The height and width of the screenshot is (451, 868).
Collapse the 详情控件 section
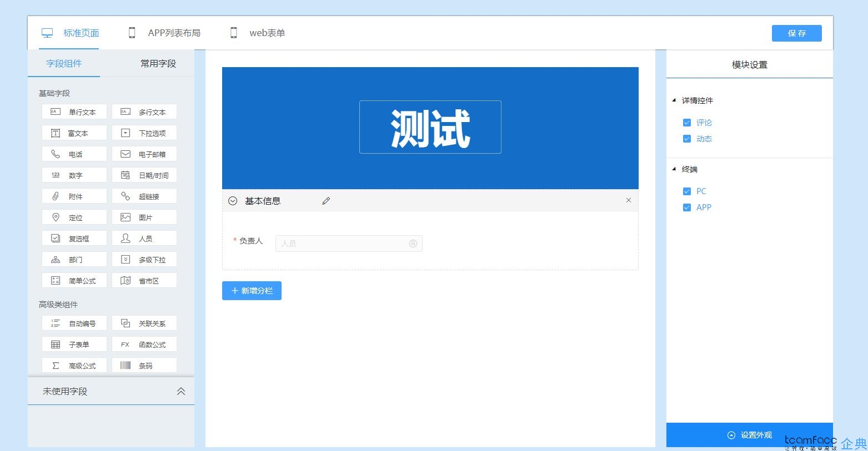pos(674,100)
